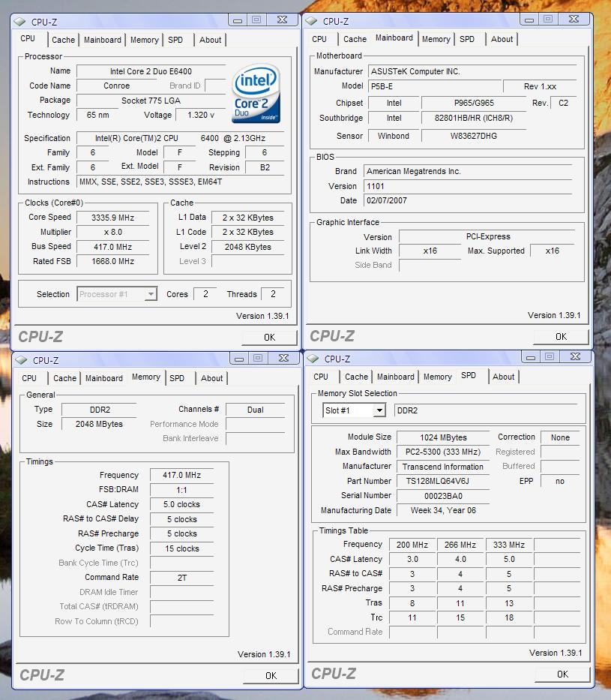Click OK in the memory Timings window
611x700 pixels.
pyautogui.click(x=271, y=676)
